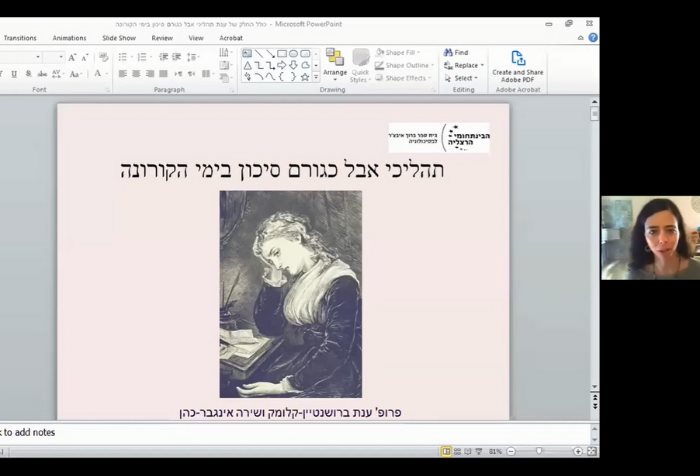700x476 pixels.
Task: Expand the shapes gallery More button
Action: pos(316,77)
